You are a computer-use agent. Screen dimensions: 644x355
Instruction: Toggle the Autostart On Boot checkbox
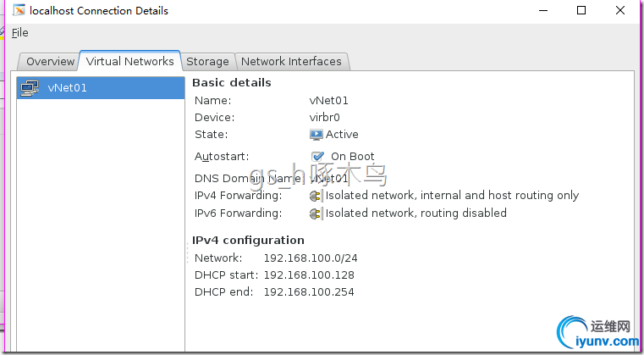pyautogui.click(x=318, y=156)
